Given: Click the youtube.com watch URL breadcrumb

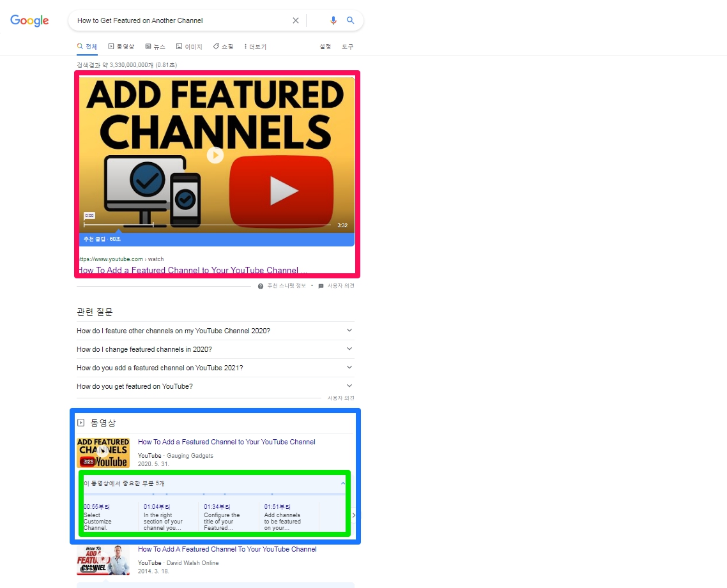Looking at the screenshot, I should click(121, 259).
